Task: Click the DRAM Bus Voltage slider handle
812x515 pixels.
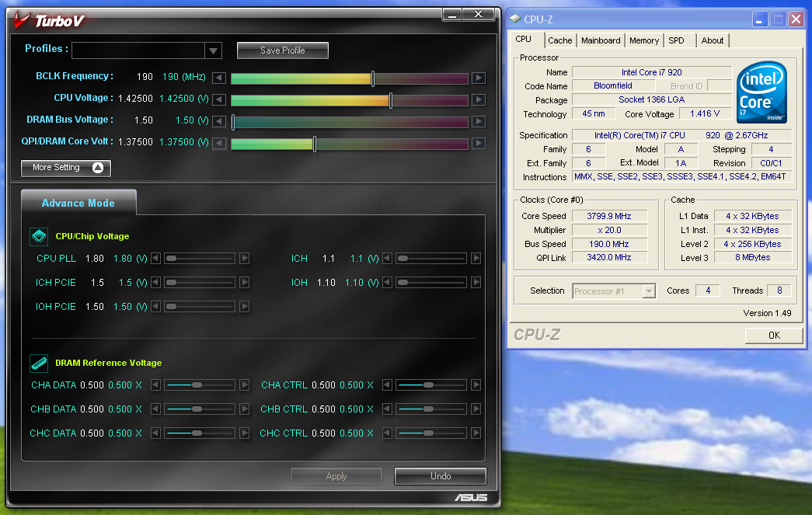Action: [233, 122]
